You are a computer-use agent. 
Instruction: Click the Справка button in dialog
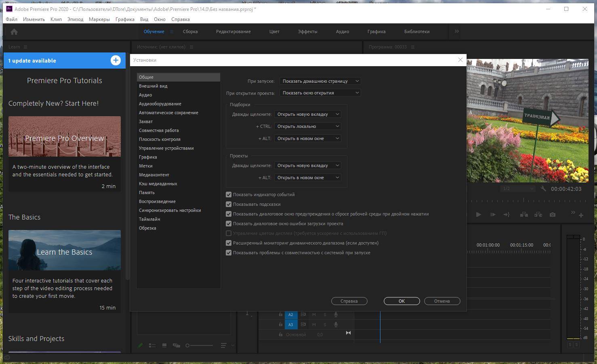(349, 301)
